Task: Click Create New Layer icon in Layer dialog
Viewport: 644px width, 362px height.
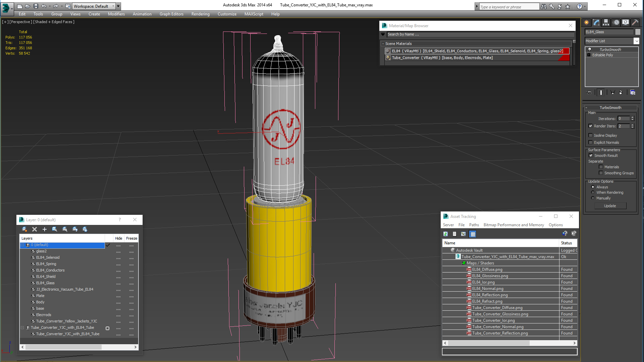Action: click(x=24, y=229)
